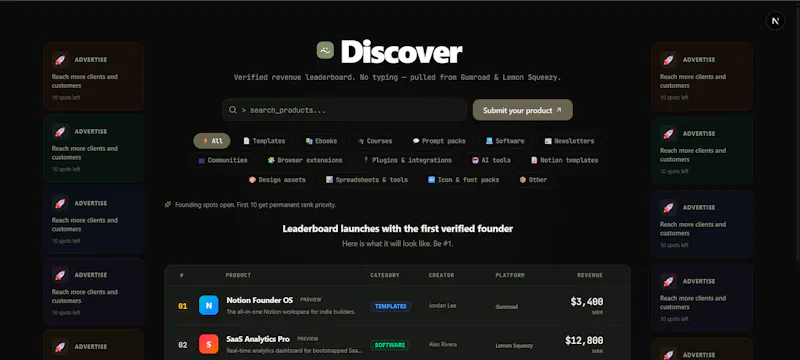Filter by Ebooks category
800x360 pixels.
click(x=321, y=141)
